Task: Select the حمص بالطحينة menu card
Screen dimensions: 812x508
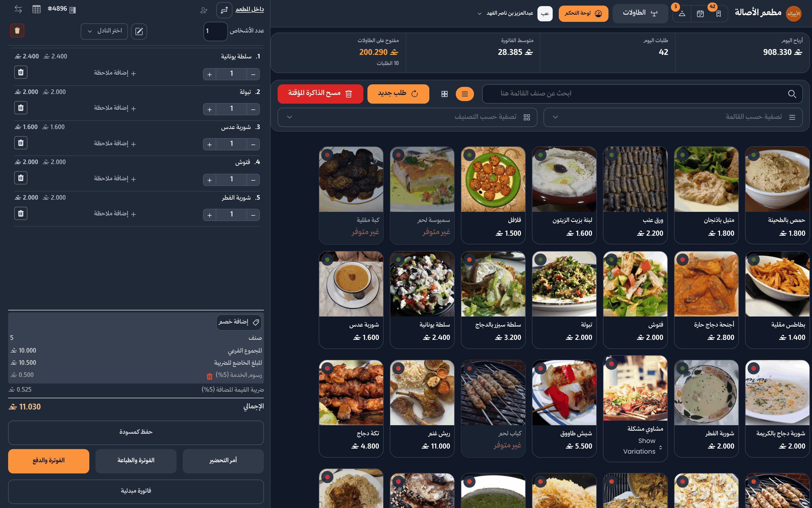Action: [x=777, y=195]
